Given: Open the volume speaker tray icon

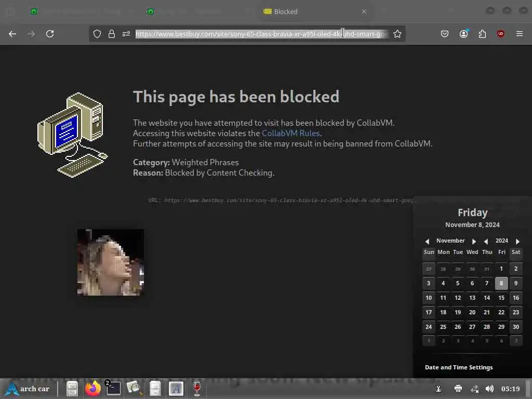Looking at the screenshot, I should pyautogui.click(x=489, y=389).
